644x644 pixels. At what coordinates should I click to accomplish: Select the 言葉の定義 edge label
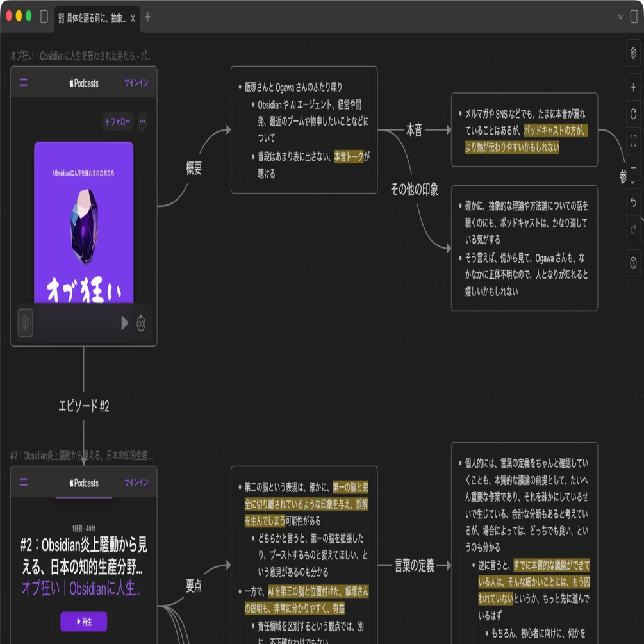click(414, 566)
